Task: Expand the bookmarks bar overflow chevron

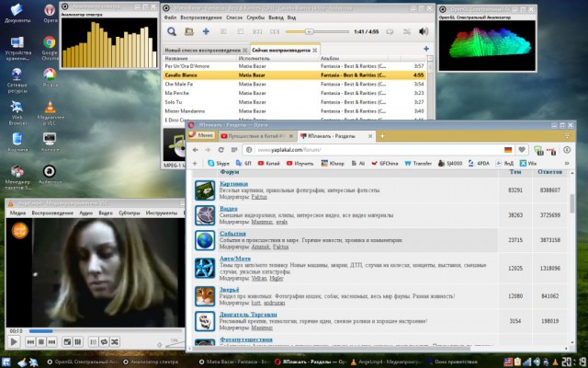Action: [567, 164]
